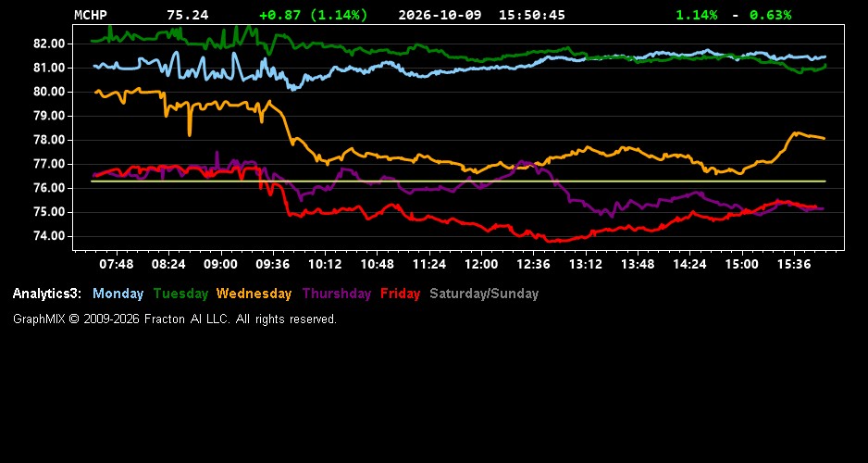This screenshot has height=463, width=868.
Task: Click the 81.00 y-axis label
Action: coord(50,68)
